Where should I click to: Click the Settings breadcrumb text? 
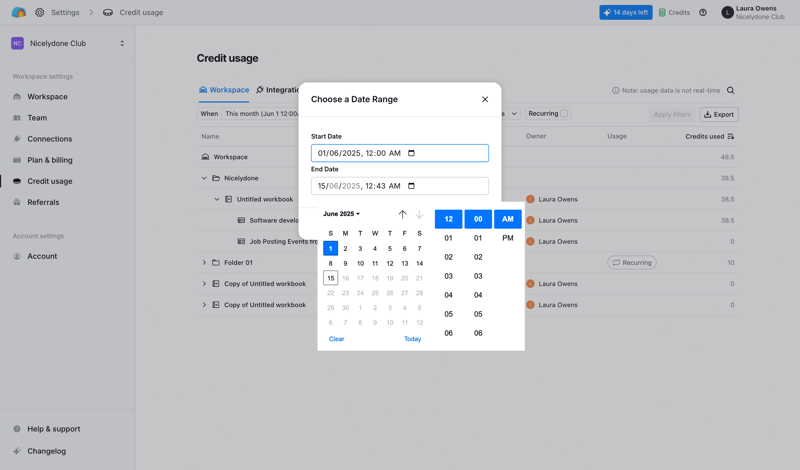coord(65,12)
